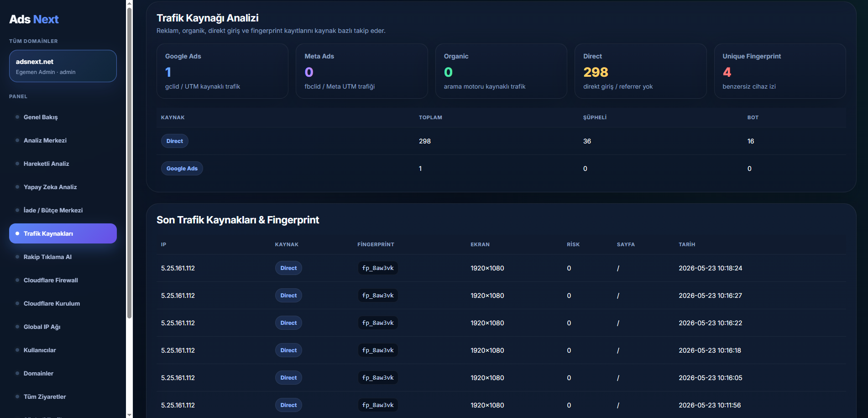Viewport: 868px width, 418px height.
Task: Click the risk value in the 10:16:05 row
Action: coord(569,378)
